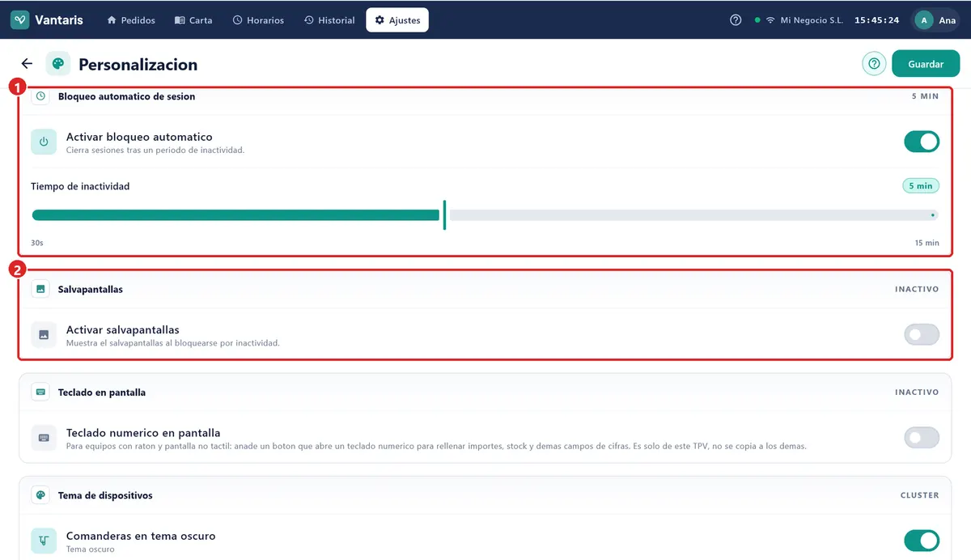The image size is (971, 560).
Task: Click the unfilled part of inactivity slider track
Action: click(x=693, y=215)
